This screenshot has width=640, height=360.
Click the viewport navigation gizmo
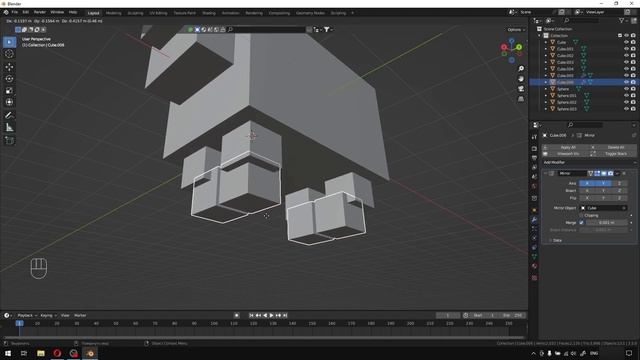[x=511, y=51]
